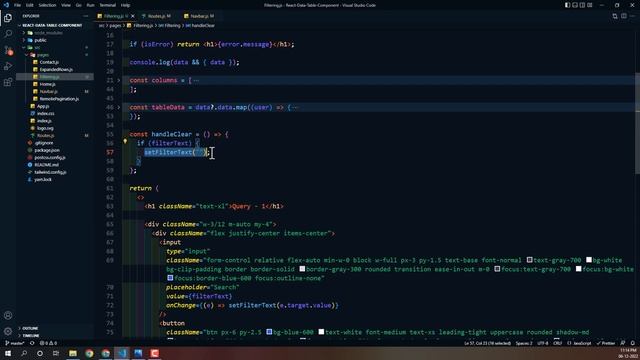The image size is (640, 360).
Task: Open notifications bell in status bar
Action: pyautogui.click(x=632, y=343)
